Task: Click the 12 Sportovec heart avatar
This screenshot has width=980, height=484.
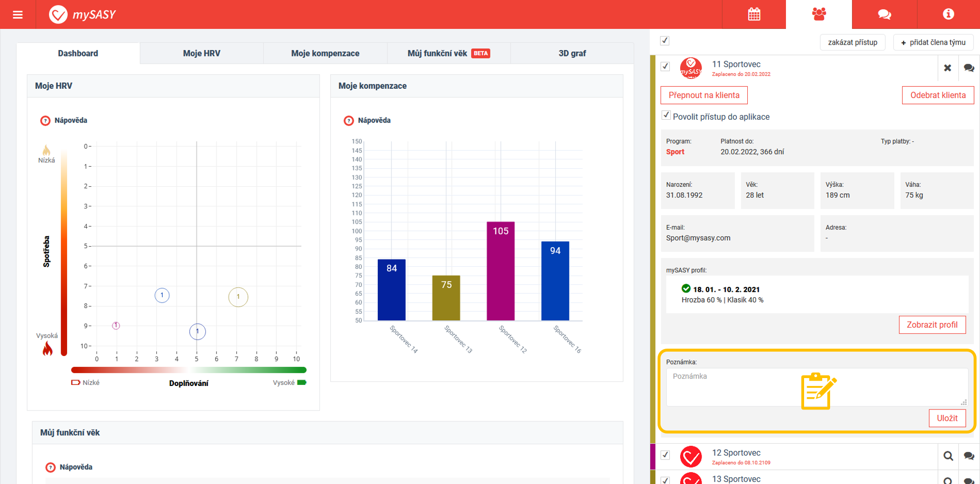Action: (691, 457)
